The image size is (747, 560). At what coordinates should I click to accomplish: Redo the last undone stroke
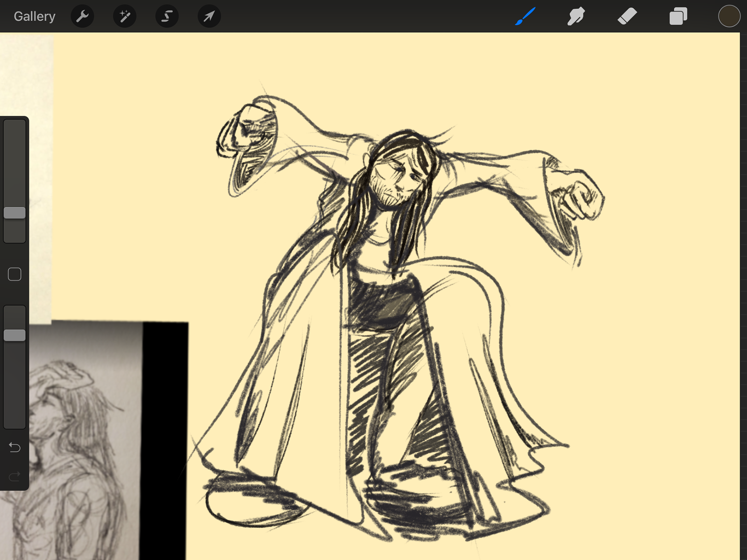click(x=15, y=476)
